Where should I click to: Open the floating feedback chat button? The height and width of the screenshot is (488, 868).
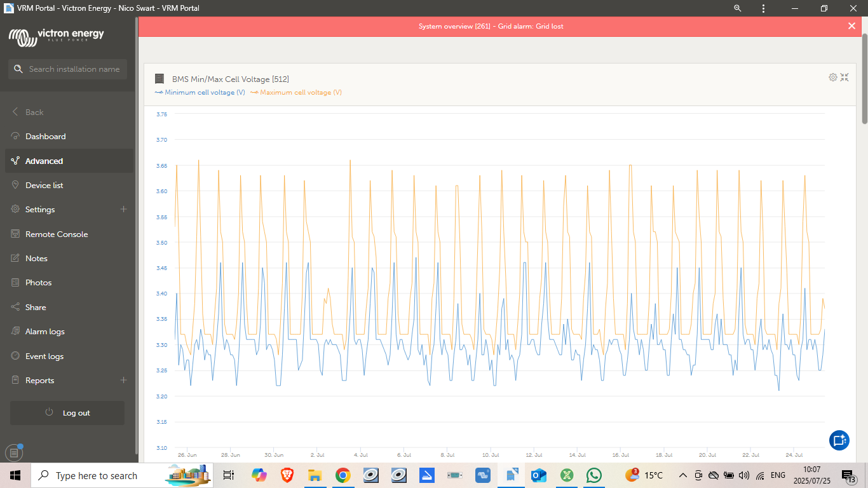pyautogui.click(x=839, y=440)
